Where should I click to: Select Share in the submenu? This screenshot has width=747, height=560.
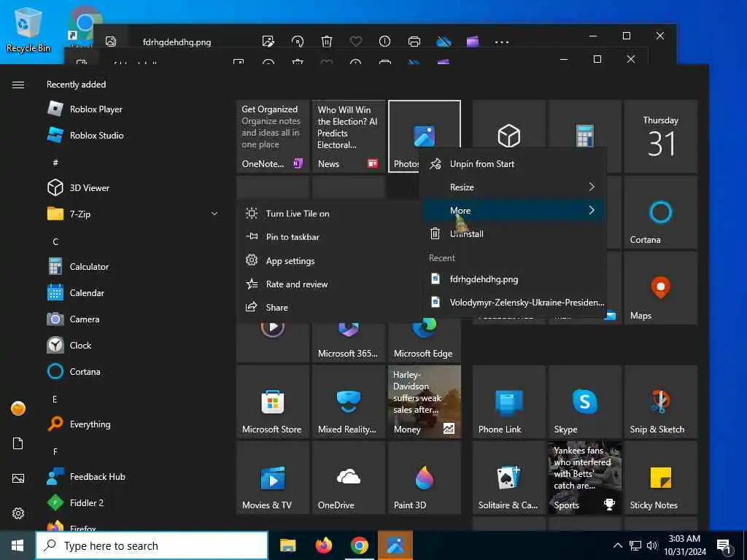[x=330, y=308]
